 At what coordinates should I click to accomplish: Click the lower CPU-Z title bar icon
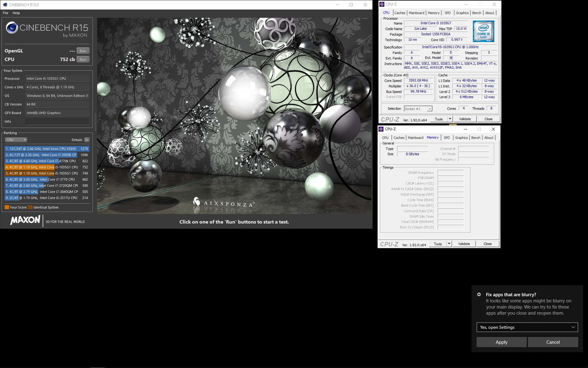[381, 129]
